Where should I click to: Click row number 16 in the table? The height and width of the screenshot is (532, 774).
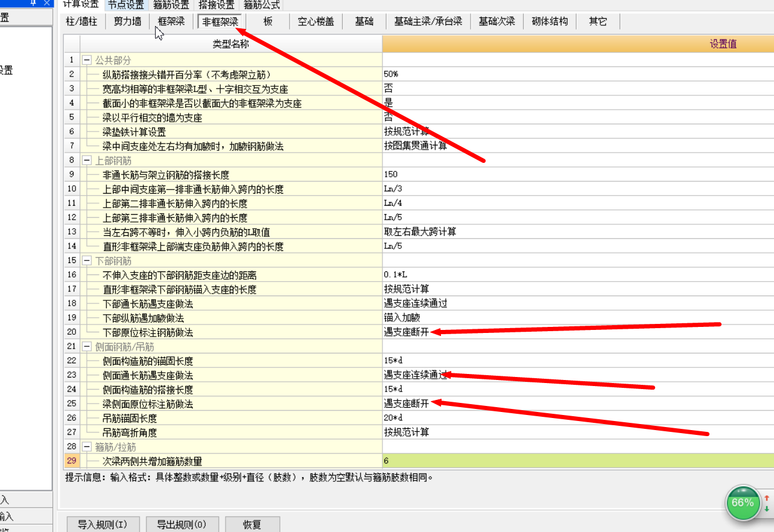click(72, 275)
